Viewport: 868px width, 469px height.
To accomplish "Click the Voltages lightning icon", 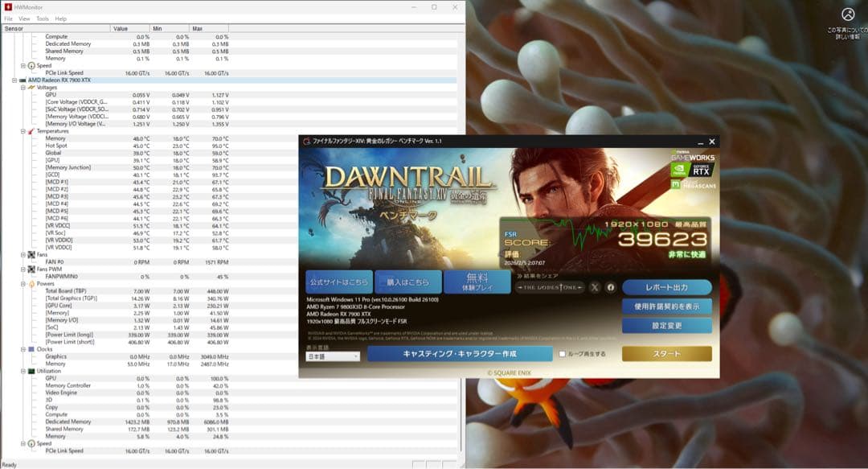I will coord(31,88).
